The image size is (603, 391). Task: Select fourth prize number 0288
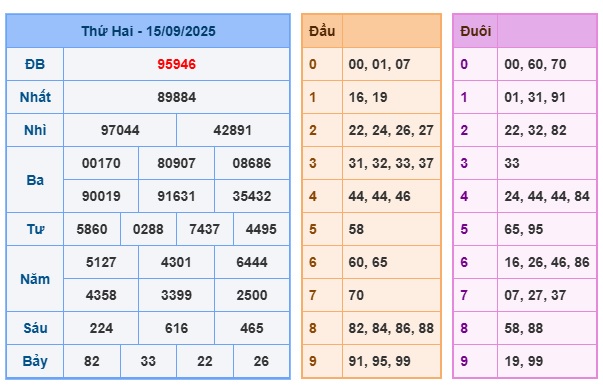click(x=148, y=230)
